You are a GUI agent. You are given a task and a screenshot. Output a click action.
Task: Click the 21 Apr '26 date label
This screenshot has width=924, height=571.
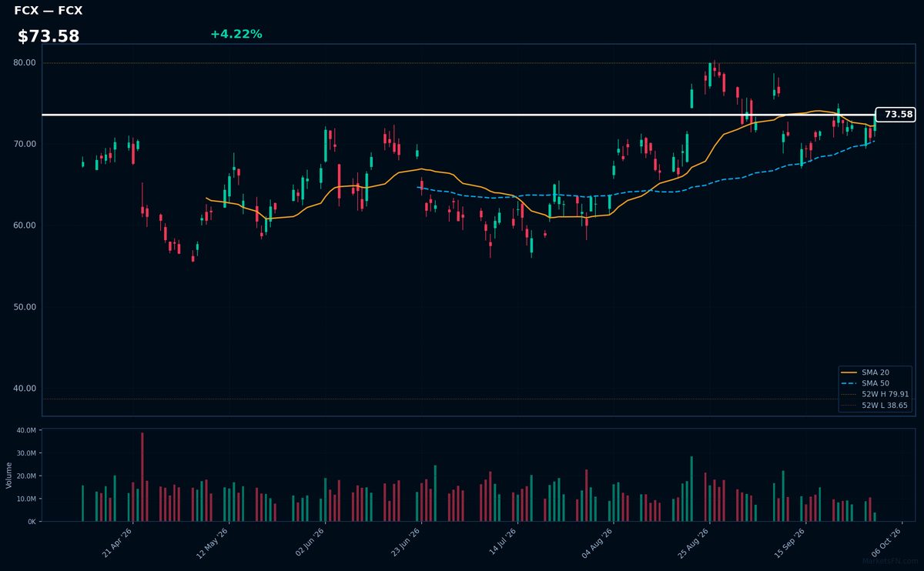118,542
